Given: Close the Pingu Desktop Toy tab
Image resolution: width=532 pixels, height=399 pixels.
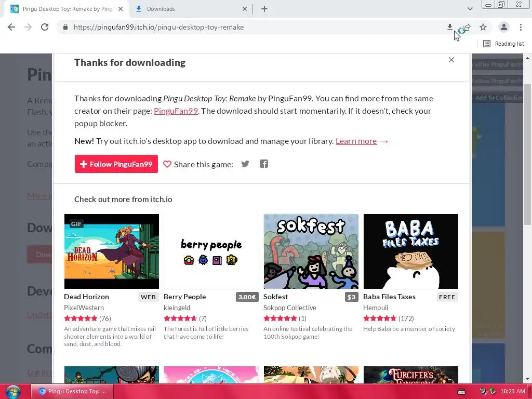Looking at the screenshot, I should point(121,9).
